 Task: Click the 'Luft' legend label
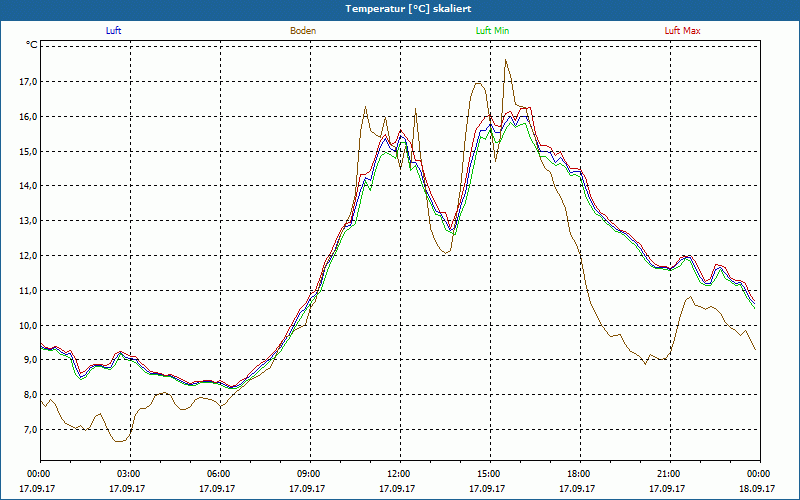113,31
